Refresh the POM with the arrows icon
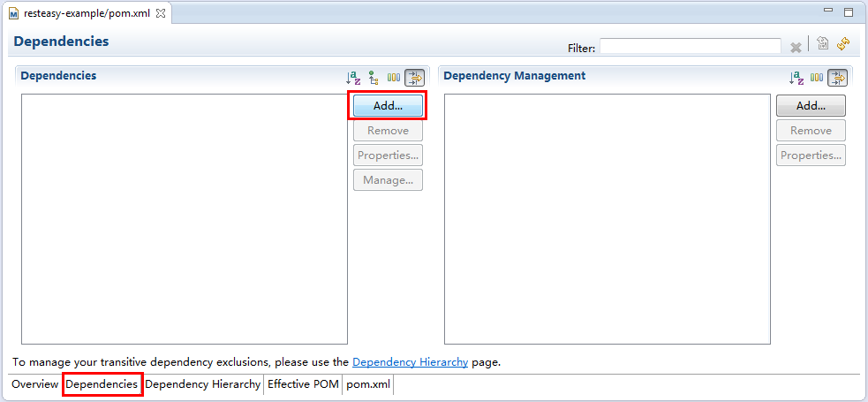Viewport: 868px width, 402px height. coord(843,44)
